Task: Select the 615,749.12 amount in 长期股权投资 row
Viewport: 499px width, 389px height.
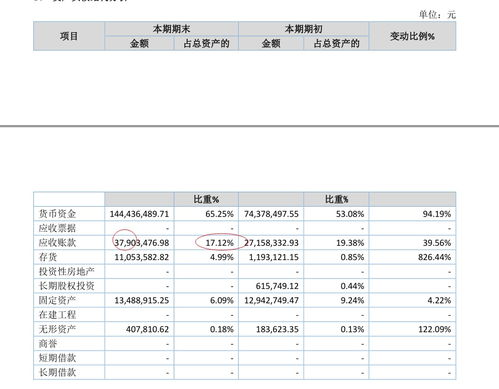Action: [x=277, y=286]
